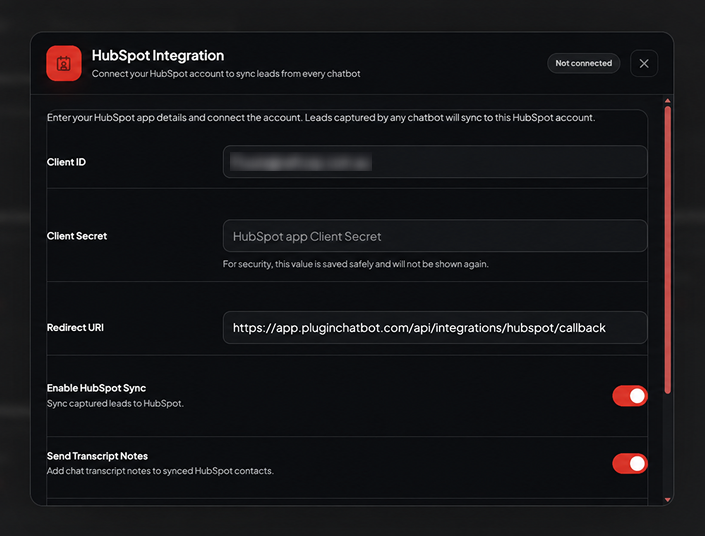
Task: Click 'Add chat transcript notes' description
Action: point(160,471)
